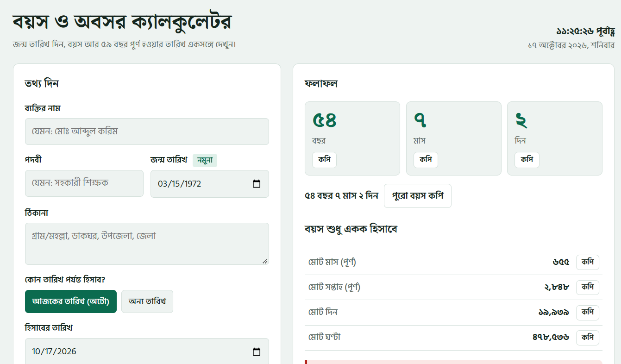
Task: Click the হিসাবের তারিখ field showing 10/17/2026
Action: click(x=147, y=351)
